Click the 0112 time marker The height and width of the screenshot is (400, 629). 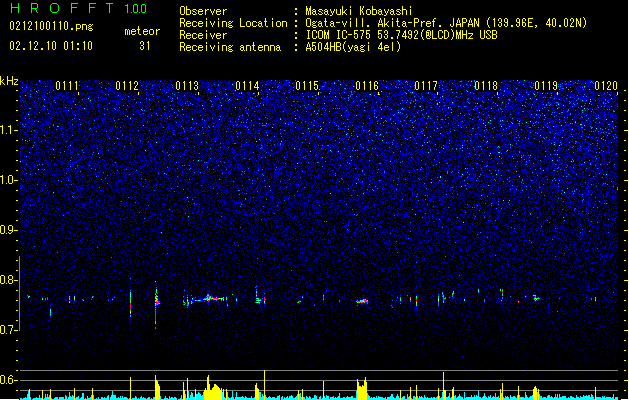pyautogui.click(x=127, y=86)
